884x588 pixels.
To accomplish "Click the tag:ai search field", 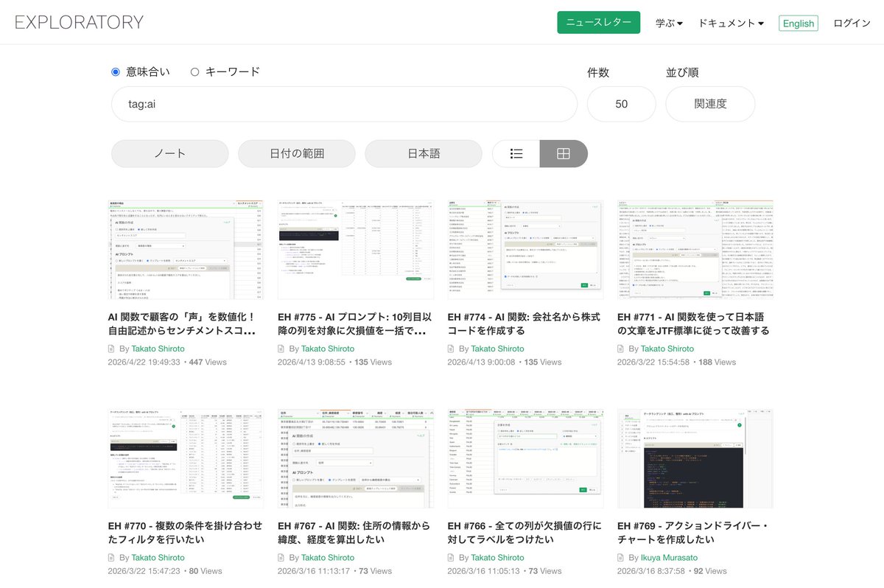I will [344, 104].
